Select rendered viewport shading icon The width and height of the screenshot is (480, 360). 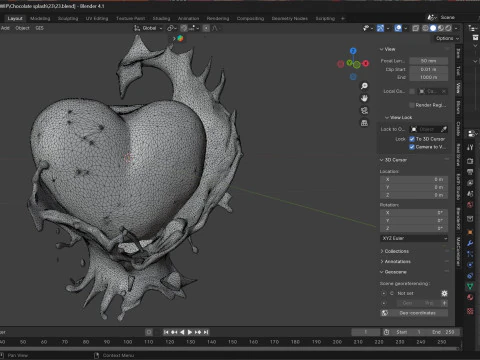point(448,28)
